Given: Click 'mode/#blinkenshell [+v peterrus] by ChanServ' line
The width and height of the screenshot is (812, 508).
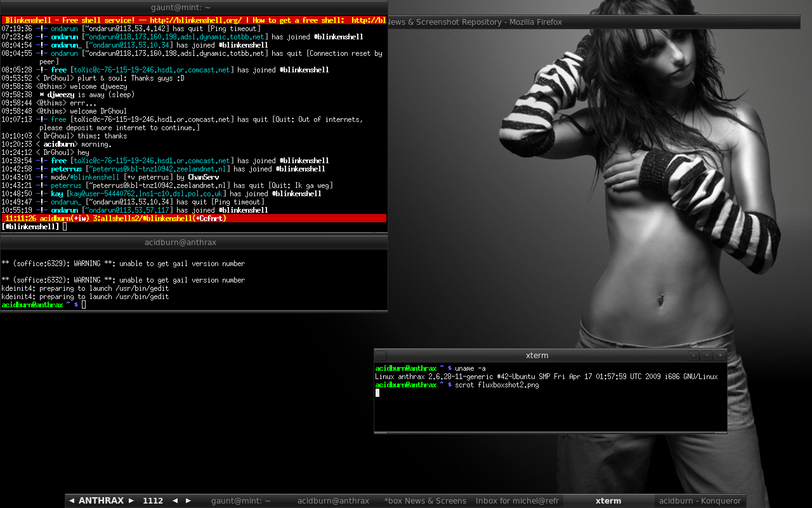Looking at the screenshot, I should point(134,177).
